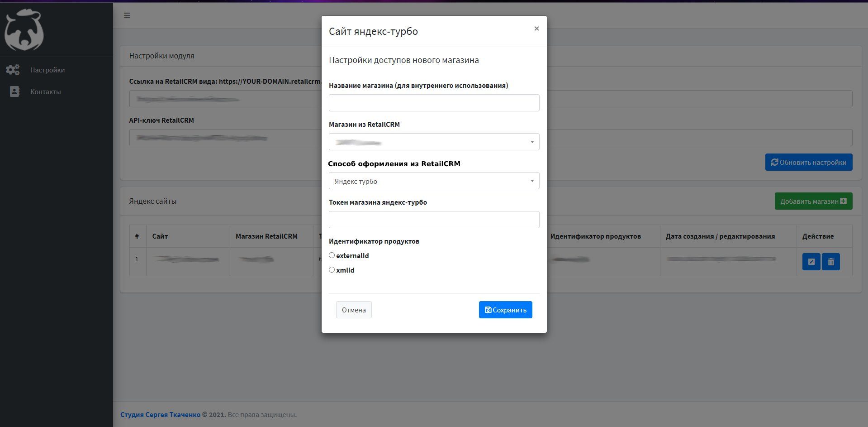The height and width of the screenshot is (427, 868).
Task: Click the Обновить настройки button
Action: [x=809, y=162]
